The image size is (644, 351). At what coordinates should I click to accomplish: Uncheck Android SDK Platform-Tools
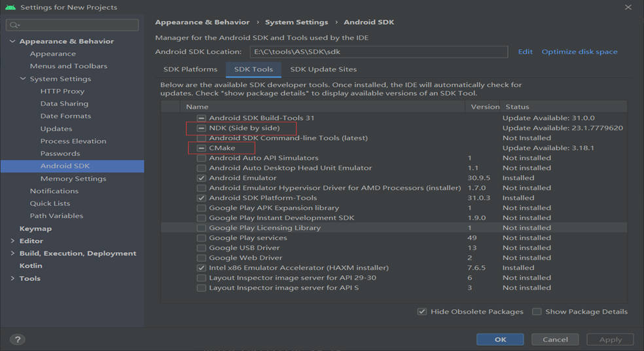tap(202, 198)
